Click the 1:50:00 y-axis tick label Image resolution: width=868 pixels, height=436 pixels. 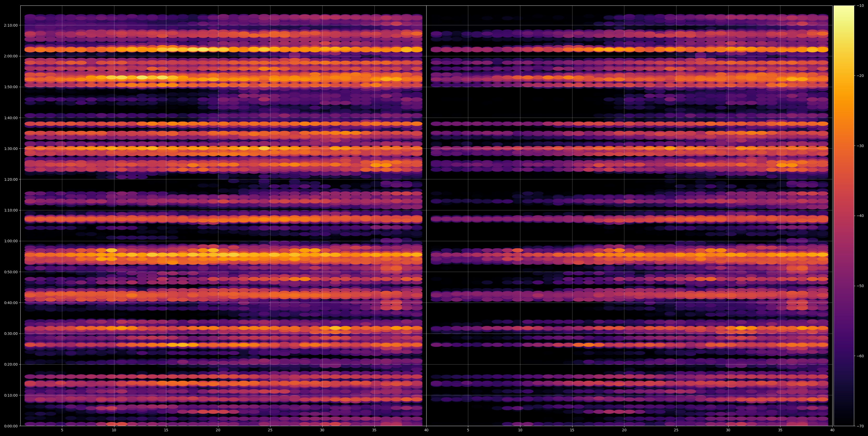coord(11,87)
